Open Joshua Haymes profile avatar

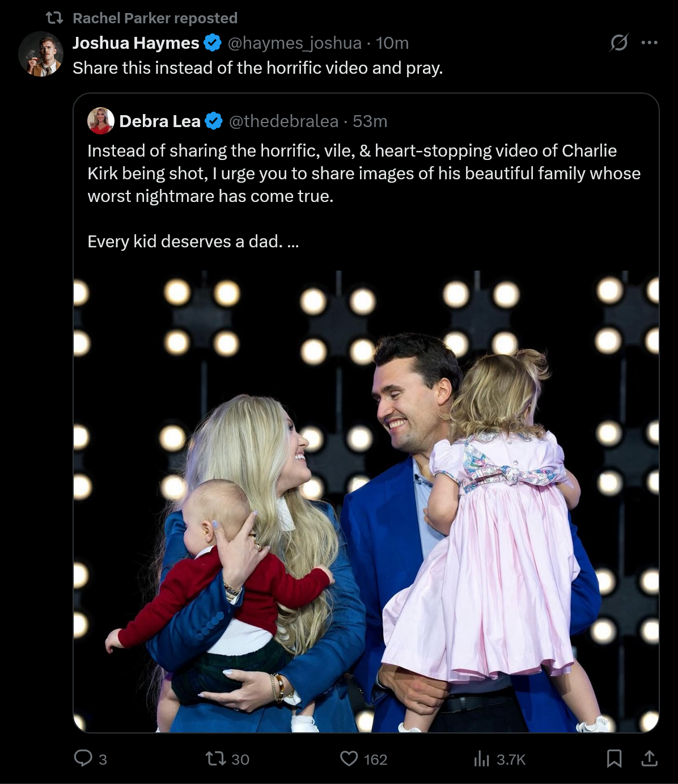point(40,54)
